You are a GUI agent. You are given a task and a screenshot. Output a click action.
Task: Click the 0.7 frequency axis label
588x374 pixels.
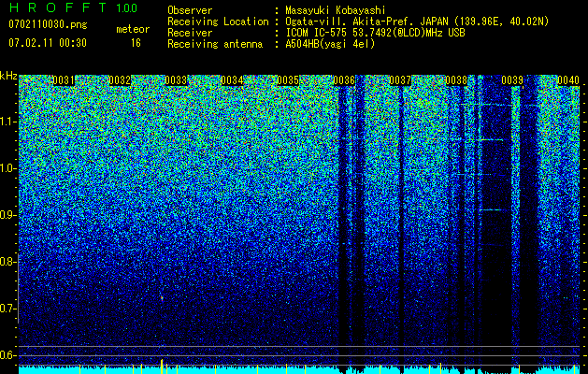8,309
